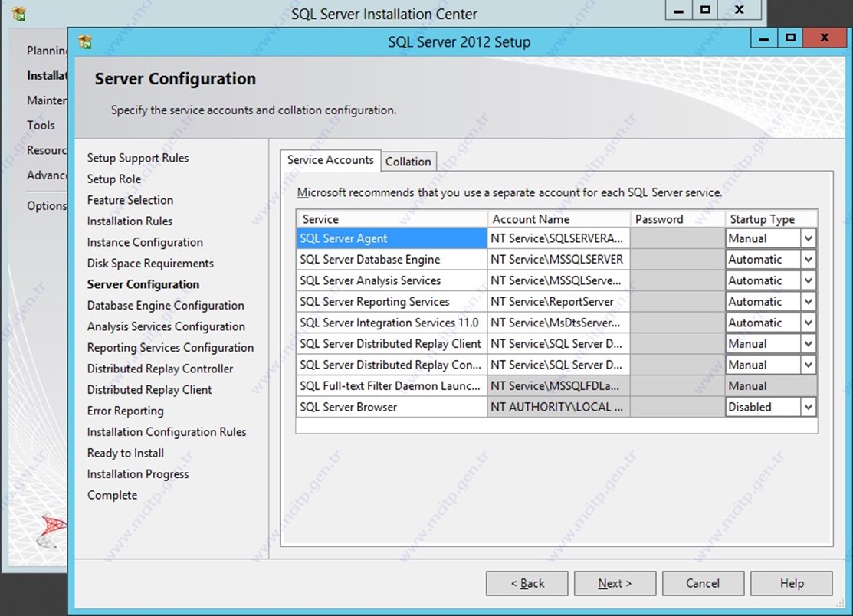
Task: Open Startup Type dropdown for SQL Server Agent
Action: click(x=809, y=238)
